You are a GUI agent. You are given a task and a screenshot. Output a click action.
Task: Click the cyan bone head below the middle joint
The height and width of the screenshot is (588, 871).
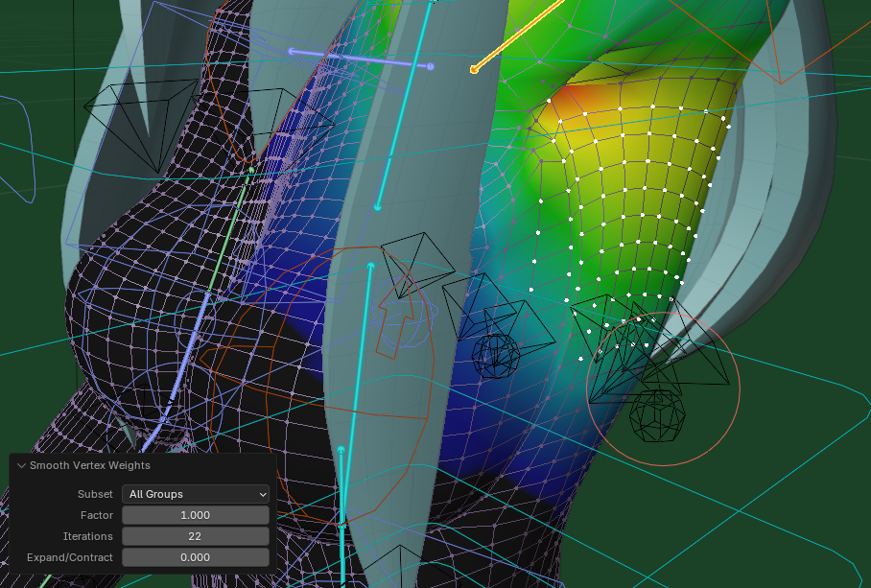(x=371, y=266)
